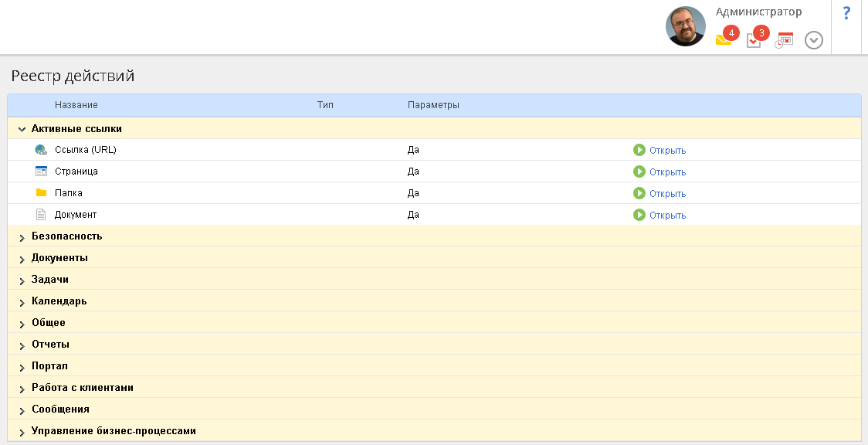Viewport: 868px width, 445px height.
Task: Open Открыть link for Ссылка (URL)
Action: point(668,151)
